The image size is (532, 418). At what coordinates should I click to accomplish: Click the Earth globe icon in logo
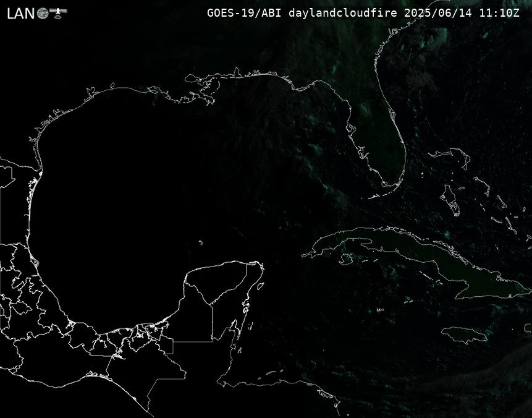43,14
